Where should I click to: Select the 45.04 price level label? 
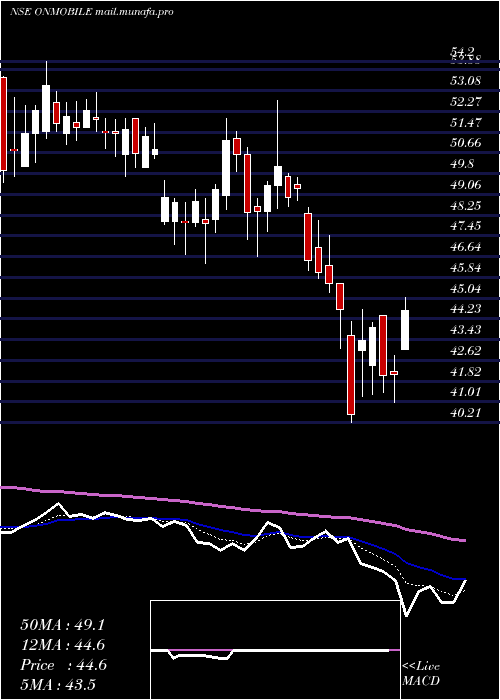coord(466,288)
